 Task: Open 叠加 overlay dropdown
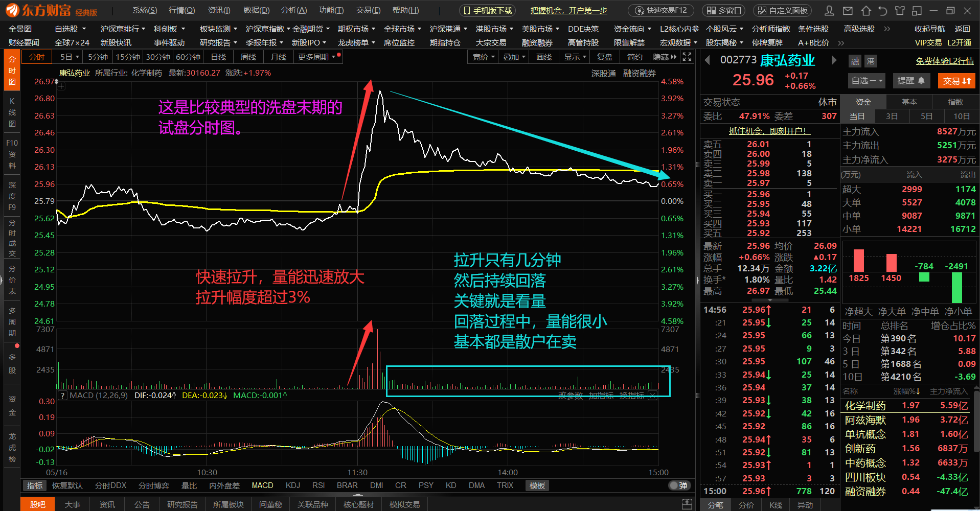[x=514, y=57]
